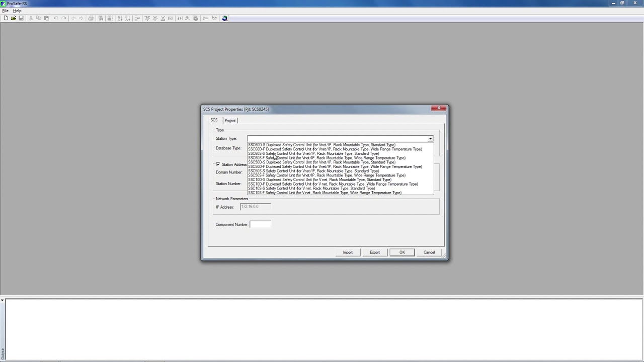This screenshot has height=362, width=644.
Task: Choose SSC10D-S Duplexed V net Standard option
Action: [340, 179]
